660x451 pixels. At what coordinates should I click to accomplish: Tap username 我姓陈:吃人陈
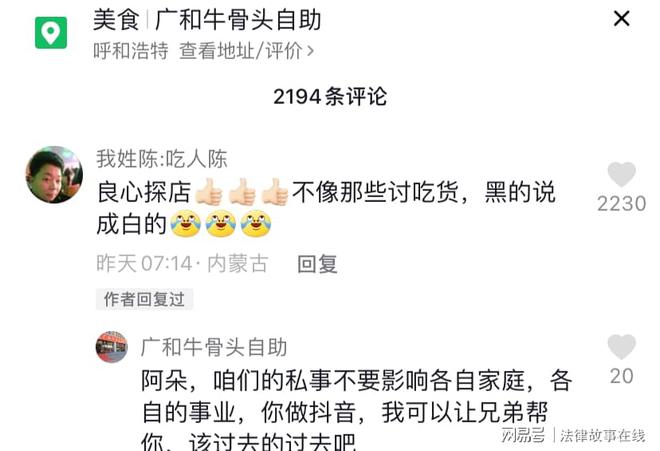(162, 159)
